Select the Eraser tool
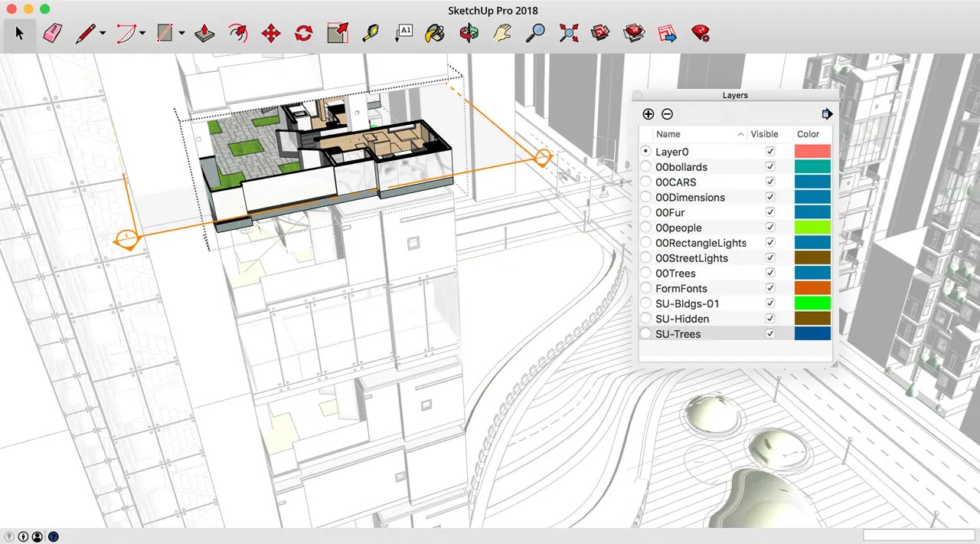Viewport: 980px width, 544px height. click(52, 33)
